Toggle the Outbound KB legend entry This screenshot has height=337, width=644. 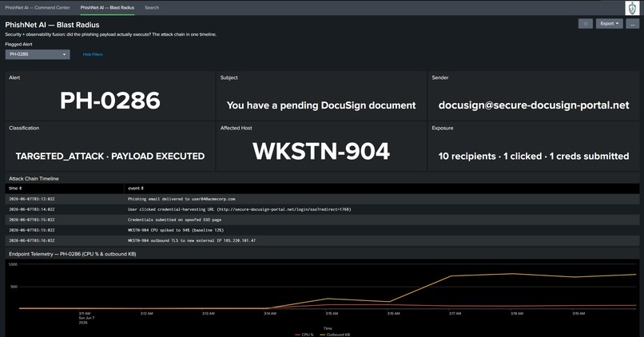point(335,335)
